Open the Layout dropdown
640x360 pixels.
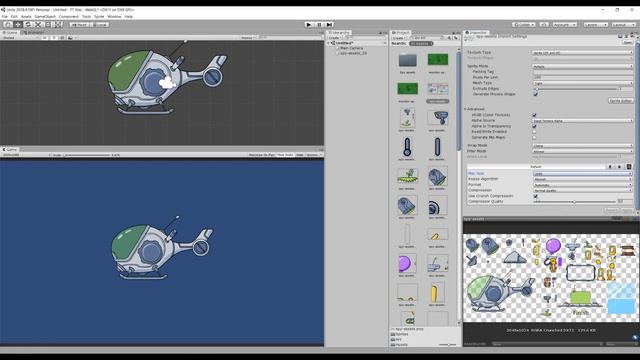pyautogui.click(x=623, y=24)
